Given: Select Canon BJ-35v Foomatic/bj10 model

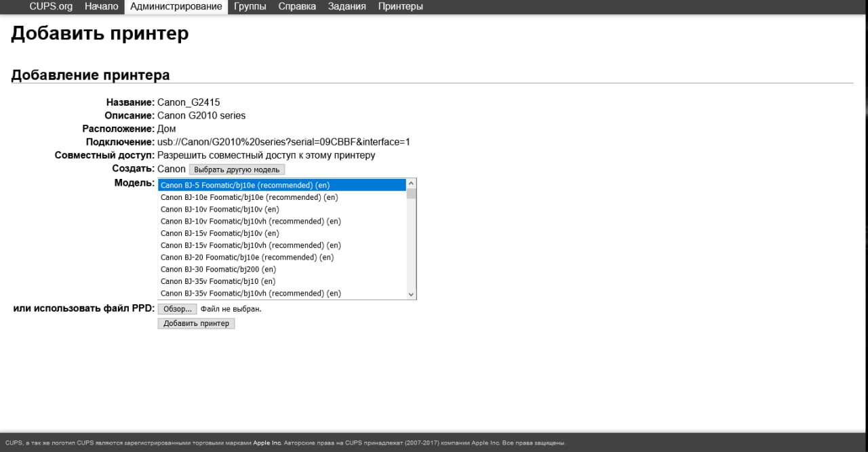Looking at the screenshot, I should coord(281,281).
